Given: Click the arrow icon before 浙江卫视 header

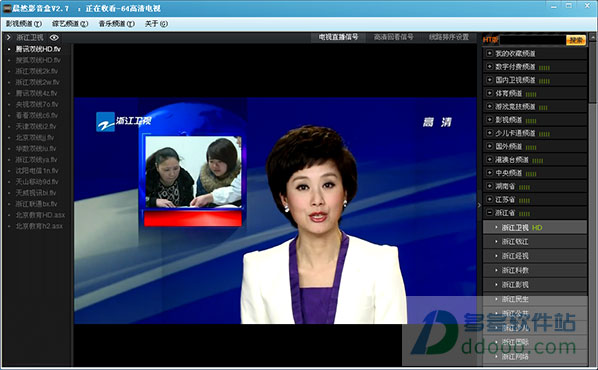Looking at the screenshot, I should (x=8, y=37).
